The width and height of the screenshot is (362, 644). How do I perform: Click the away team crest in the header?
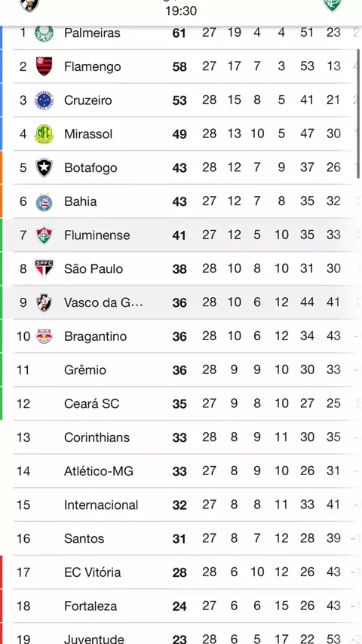tap(332, 5)
